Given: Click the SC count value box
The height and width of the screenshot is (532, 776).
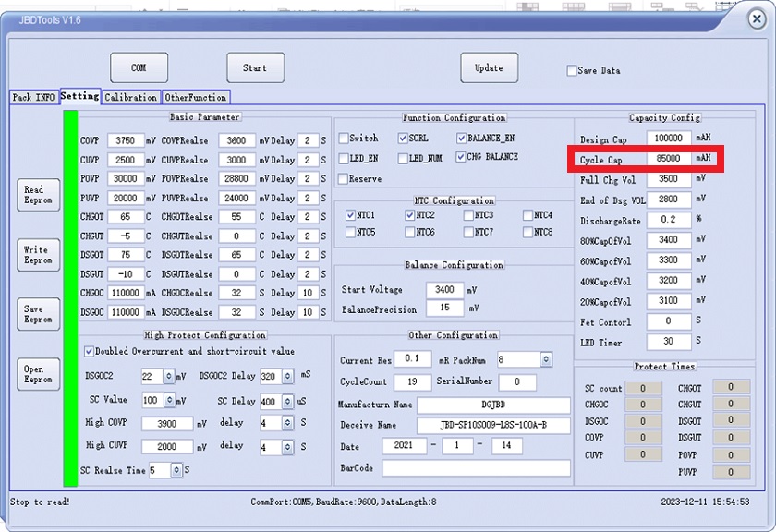Looking at the screenshot, I should point(643,389).
